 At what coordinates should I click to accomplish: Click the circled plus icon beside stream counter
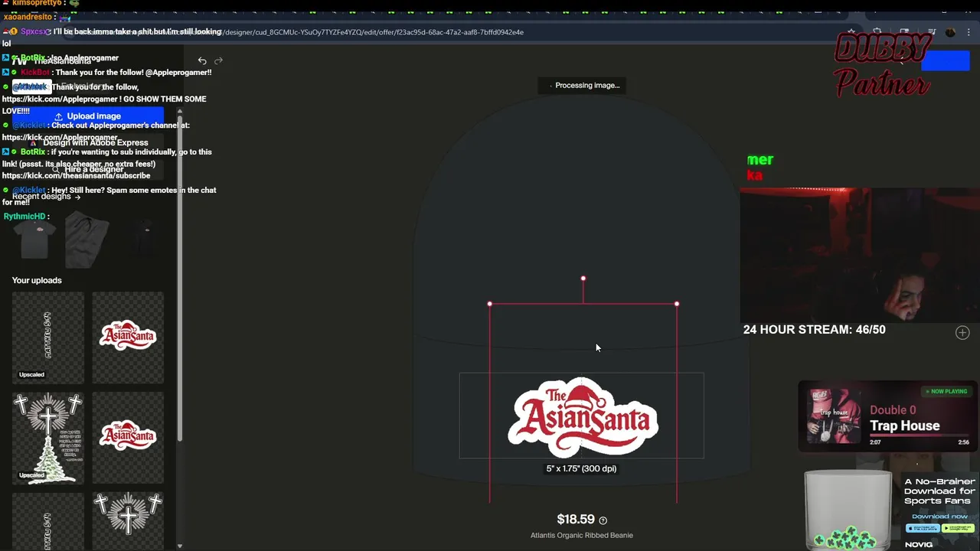962,332
